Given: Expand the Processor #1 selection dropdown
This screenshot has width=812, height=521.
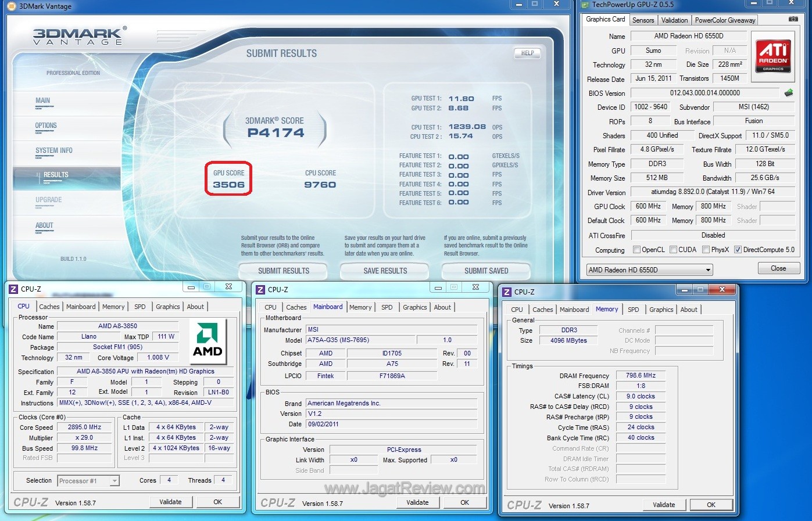Looking at the screenshot, I should click(x=115, y=481).
